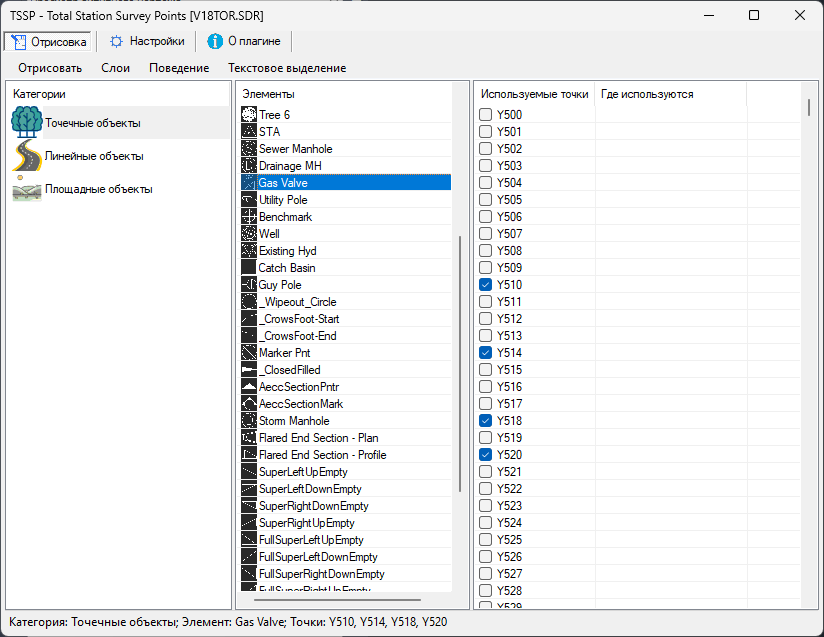
Task: Click the Utility Pole symbol icon
Action: (249, 200)
